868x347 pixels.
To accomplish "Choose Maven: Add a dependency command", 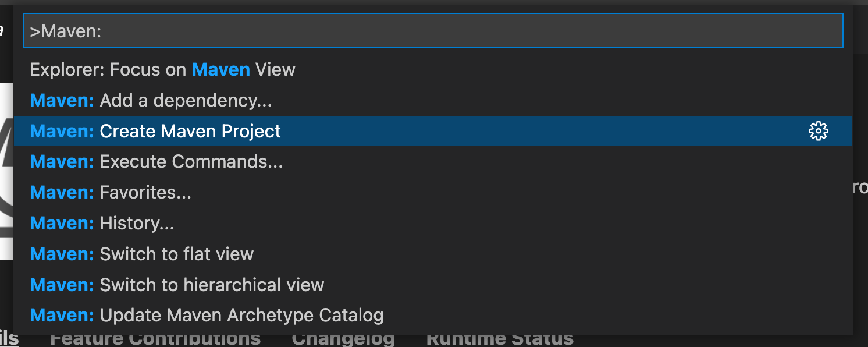I will click(151, 101).
